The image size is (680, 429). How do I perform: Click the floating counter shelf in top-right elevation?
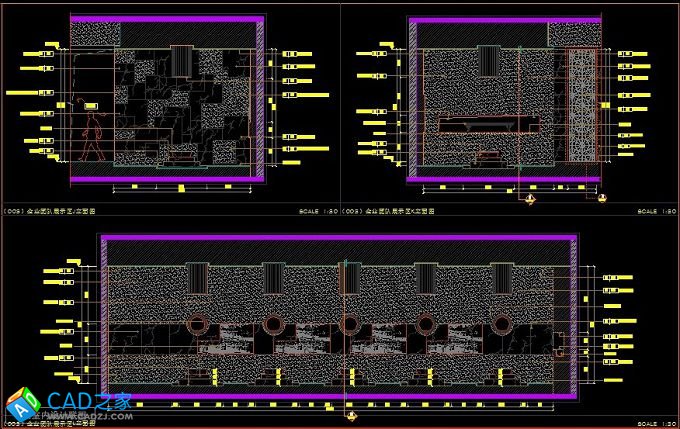click(x=490, y=125)
